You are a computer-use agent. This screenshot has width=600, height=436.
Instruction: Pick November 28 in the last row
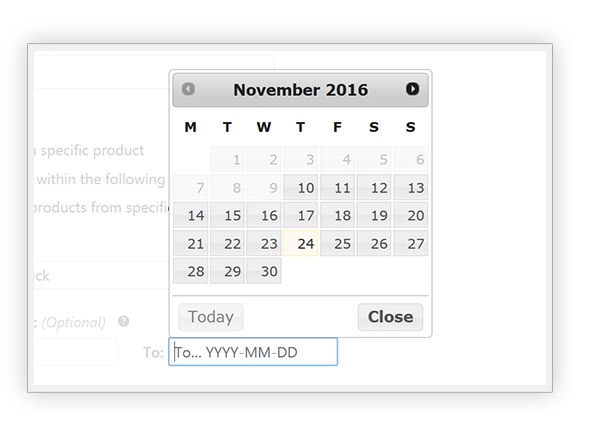[x=191, y=271]
